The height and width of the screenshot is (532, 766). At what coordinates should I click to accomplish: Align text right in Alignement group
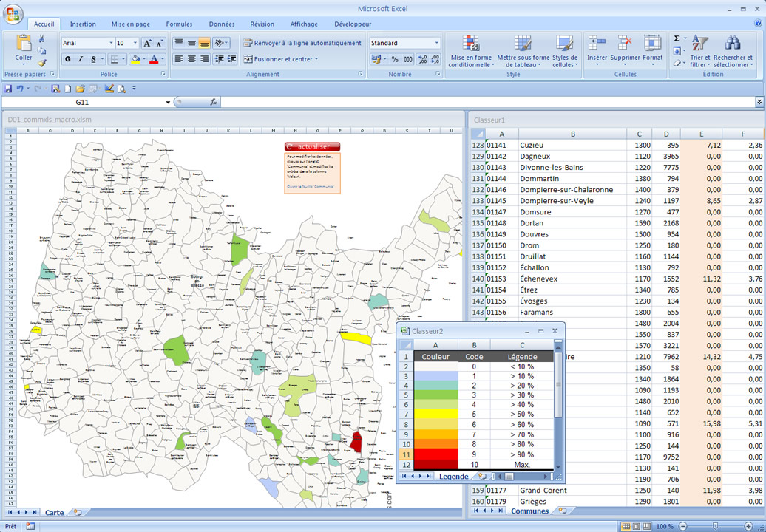pos(204,59)
